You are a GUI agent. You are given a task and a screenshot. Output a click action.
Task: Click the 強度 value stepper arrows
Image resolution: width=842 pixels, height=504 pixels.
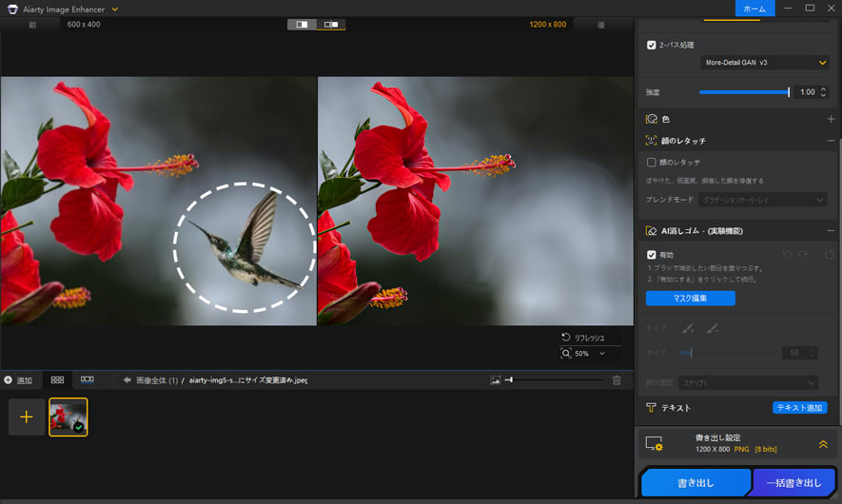click(x=823, y=92)
